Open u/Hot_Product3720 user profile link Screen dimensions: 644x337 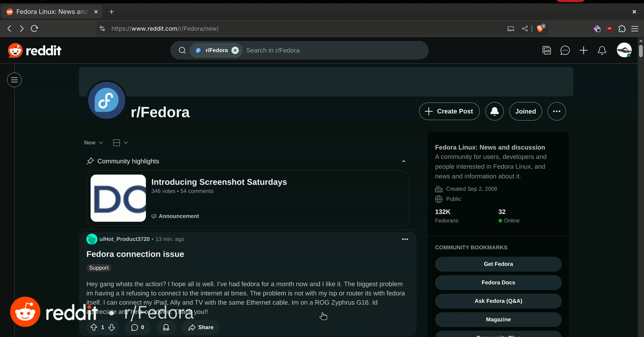tap(125, 239)
